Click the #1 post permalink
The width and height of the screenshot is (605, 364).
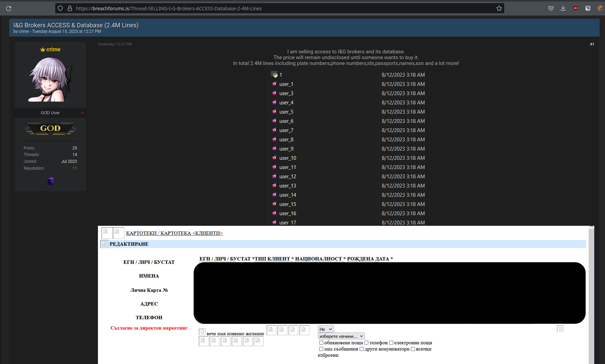(x=592, y=44)
